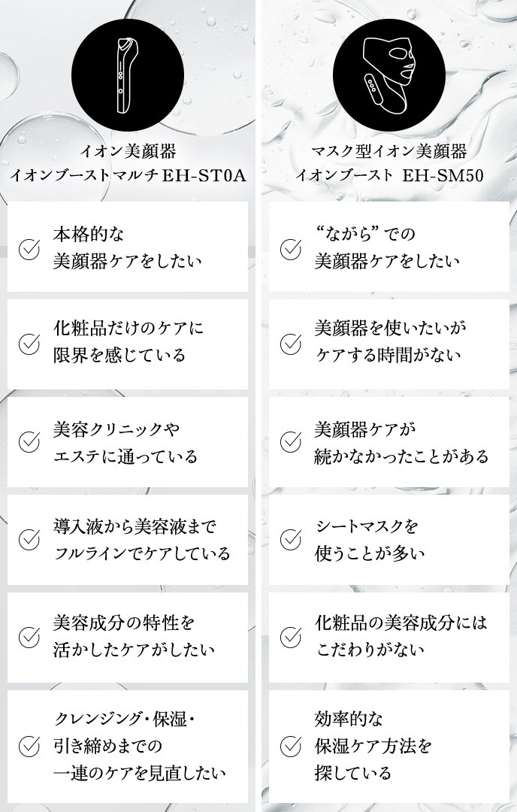This screenshot has width=517, height=812.
Task: Click the checkmark icon beside 化粧品の美容成分にはこだわりがない
Action: pyautogui.click(x=291, y=637)
